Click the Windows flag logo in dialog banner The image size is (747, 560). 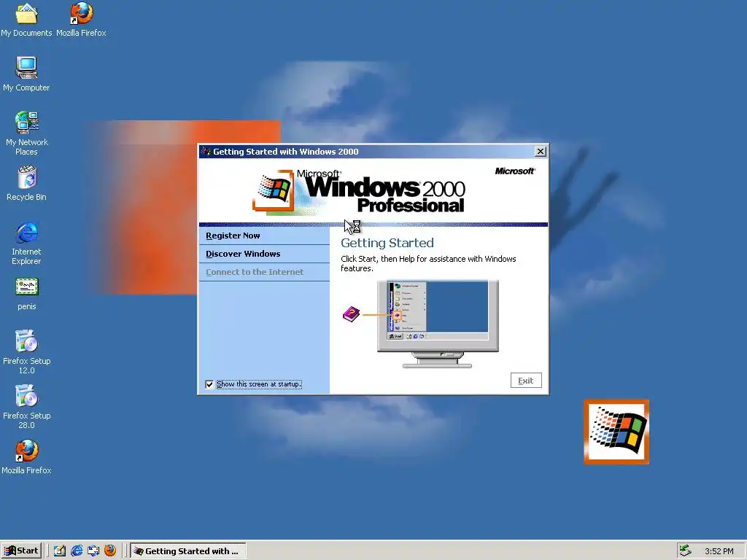point(273,190)
